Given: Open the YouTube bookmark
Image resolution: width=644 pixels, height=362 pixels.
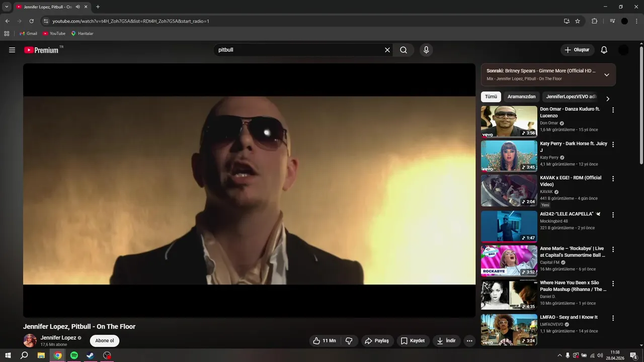Looking at the screenshot, I should [54, 34].
